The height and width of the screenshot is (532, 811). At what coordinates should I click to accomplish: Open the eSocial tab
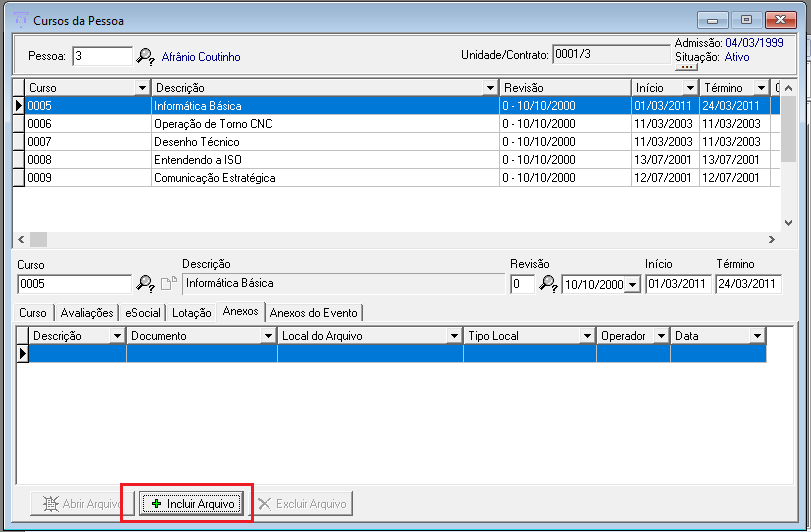tap(143, 313)
